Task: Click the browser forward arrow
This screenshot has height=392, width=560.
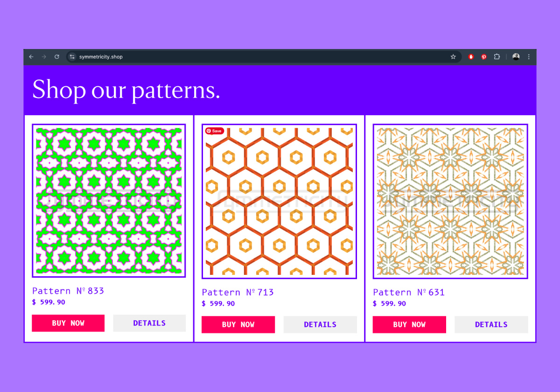Action: (44, 57)
